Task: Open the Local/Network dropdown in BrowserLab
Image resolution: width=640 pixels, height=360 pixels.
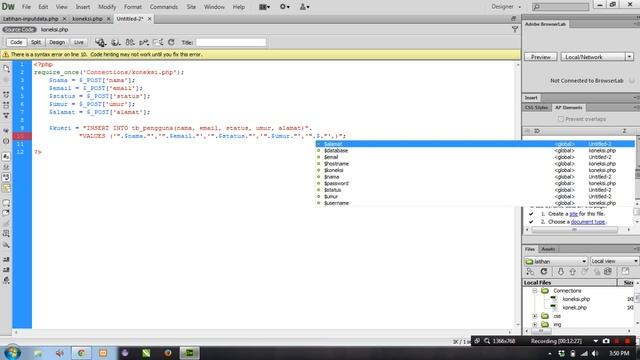Action: pyautogui.click(x=597, y=57)
